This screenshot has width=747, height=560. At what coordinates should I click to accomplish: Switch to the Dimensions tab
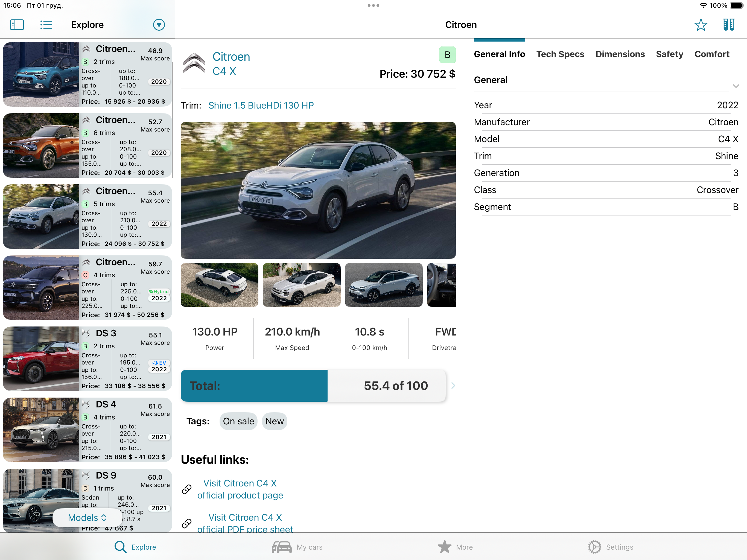coord(620,54)
